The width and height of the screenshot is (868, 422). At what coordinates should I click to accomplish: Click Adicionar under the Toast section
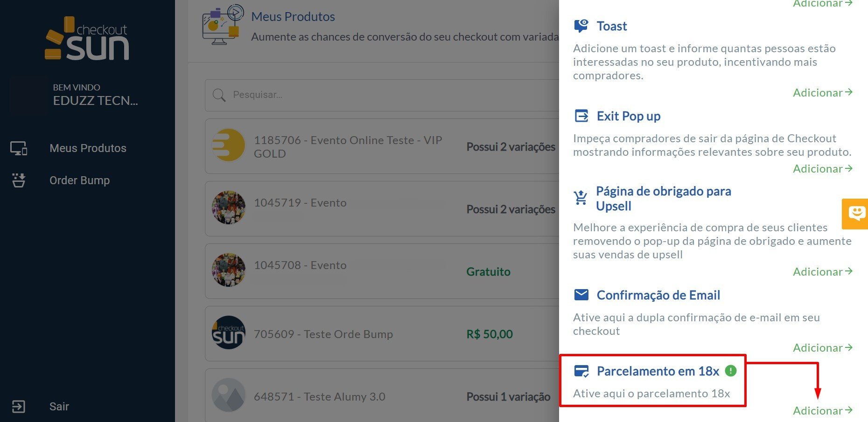pyautogui.click(x=822, y=93)
